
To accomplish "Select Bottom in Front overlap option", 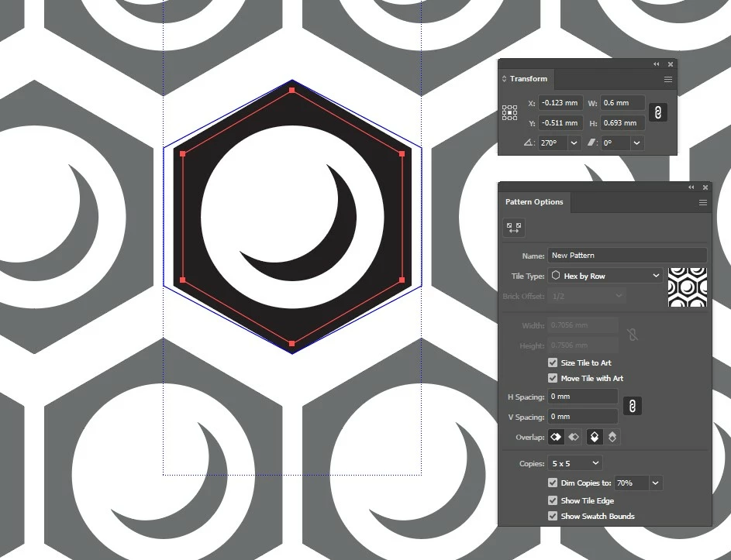I will (x=612, y=437).
